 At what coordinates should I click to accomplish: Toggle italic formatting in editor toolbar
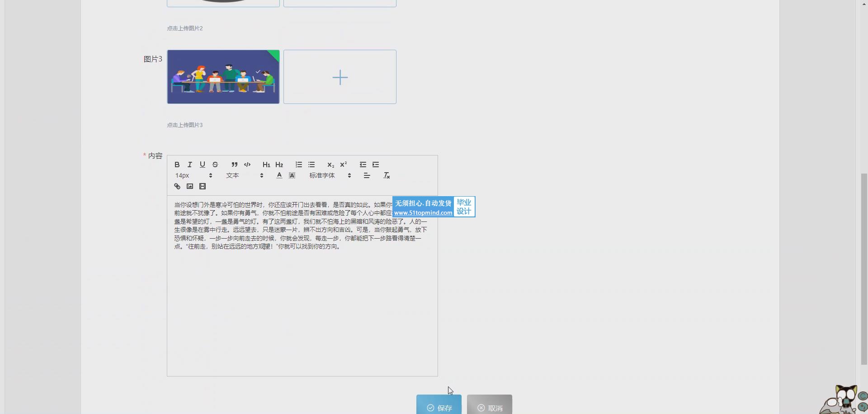point(190,165)
